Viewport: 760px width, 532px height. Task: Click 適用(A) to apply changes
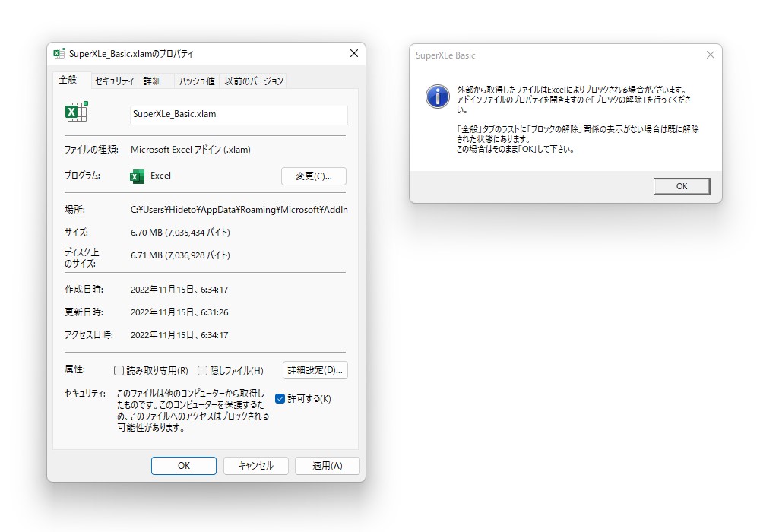(328, 466)
